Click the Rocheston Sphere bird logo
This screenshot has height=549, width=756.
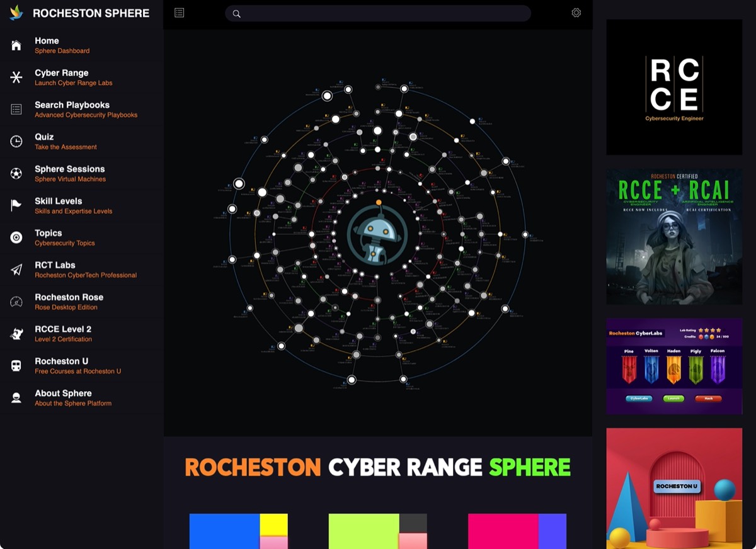click(x=16, y=13)
